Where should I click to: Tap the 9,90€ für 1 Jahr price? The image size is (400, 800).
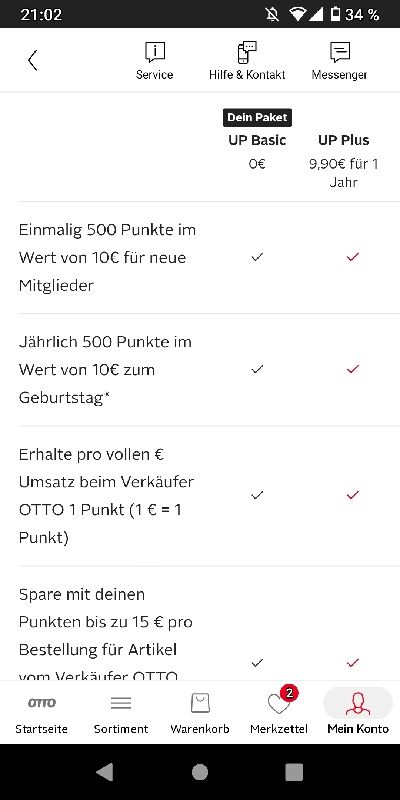pyautogui.click(x=343, y=173)
